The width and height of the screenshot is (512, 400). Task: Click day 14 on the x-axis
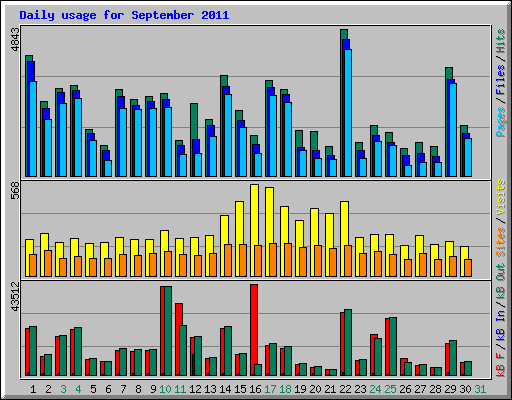(225, 389)
